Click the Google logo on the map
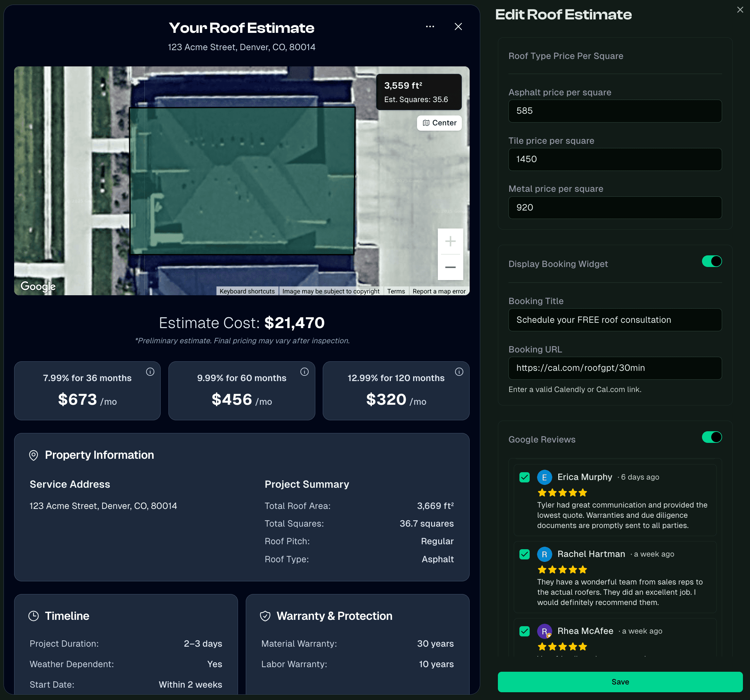 38,286
